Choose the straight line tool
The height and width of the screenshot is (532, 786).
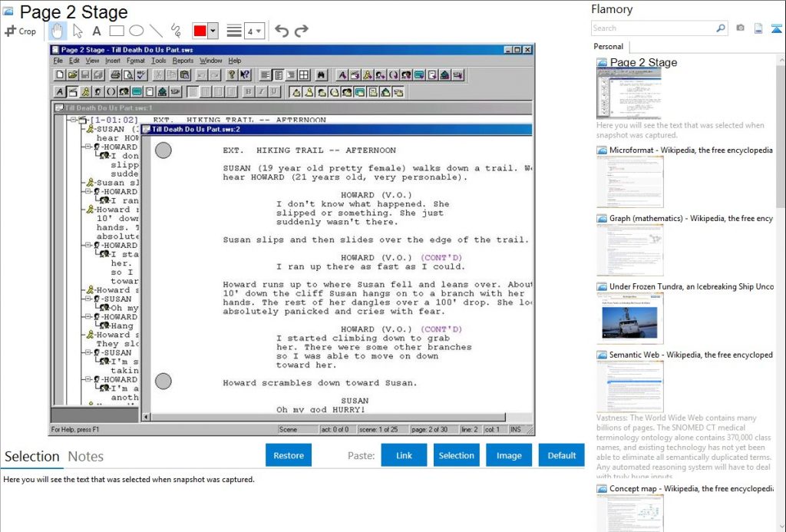point(156,31)
